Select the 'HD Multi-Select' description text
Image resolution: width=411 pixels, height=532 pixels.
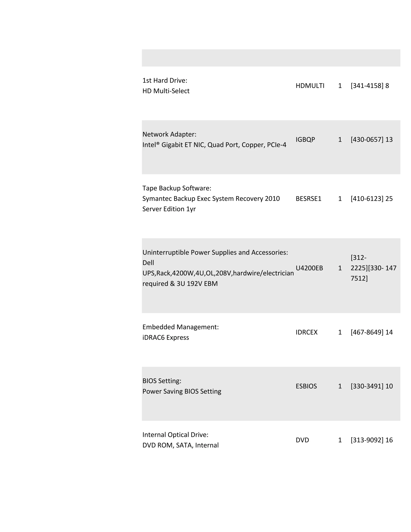coord(166,91)
